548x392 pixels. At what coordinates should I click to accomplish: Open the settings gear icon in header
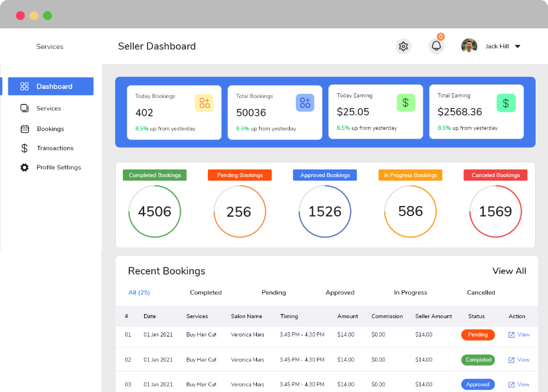click(403, 46)
